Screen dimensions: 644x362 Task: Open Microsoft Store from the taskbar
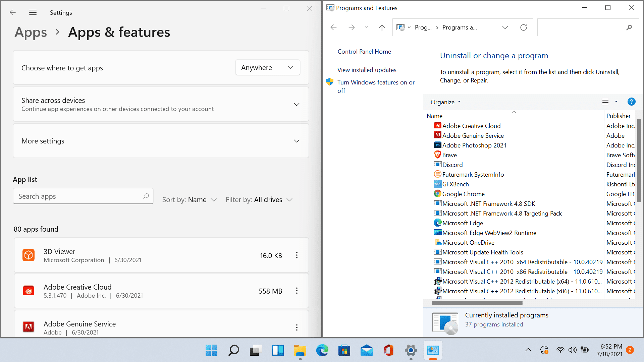(x=344, y=351)
